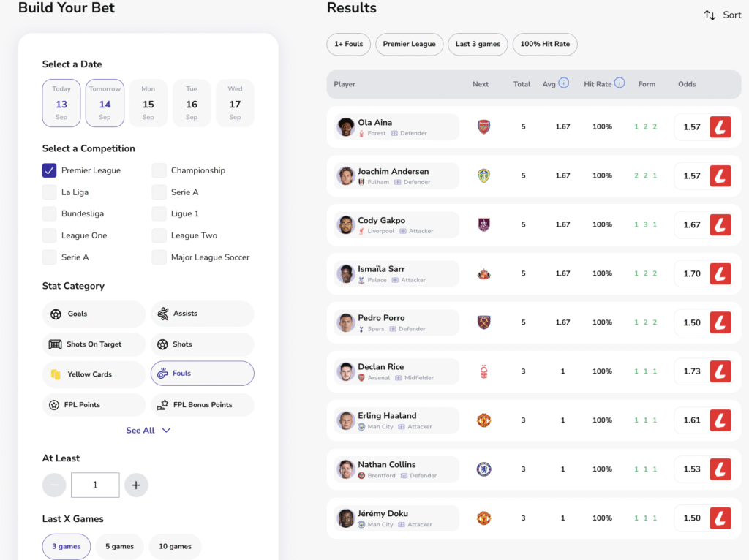Click the Avg column info icon
The image size is (749, 560).
564,83
